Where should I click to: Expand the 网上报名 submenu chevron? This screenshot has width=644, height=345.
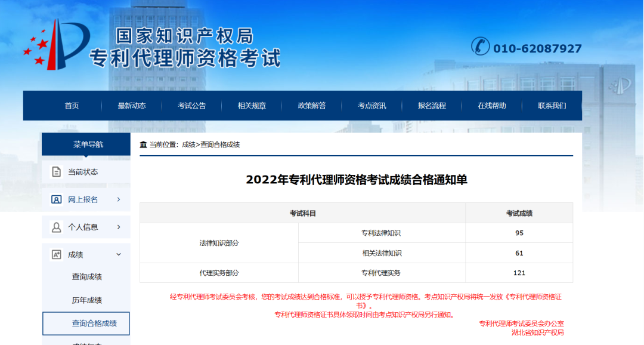coord(119,199)
